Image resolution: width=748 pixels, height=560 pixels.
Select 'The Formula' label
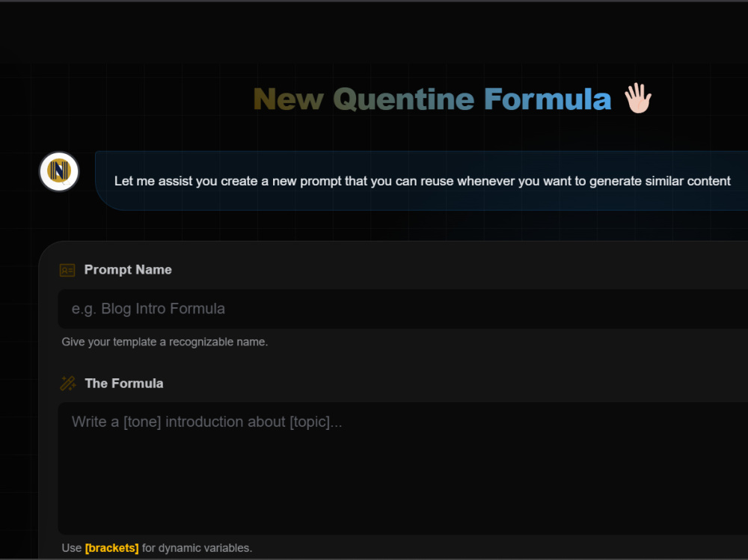124,384
